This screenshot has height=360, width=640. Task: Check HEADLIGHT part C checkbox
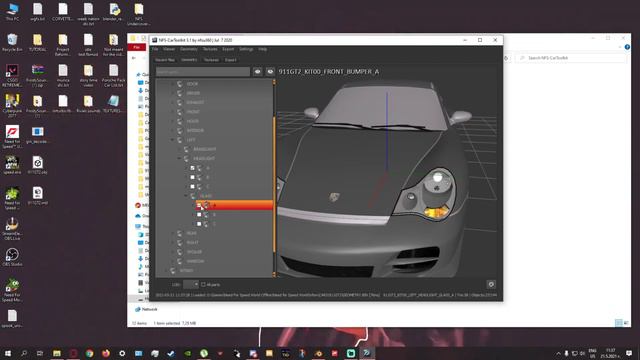(x=193, y=187)
